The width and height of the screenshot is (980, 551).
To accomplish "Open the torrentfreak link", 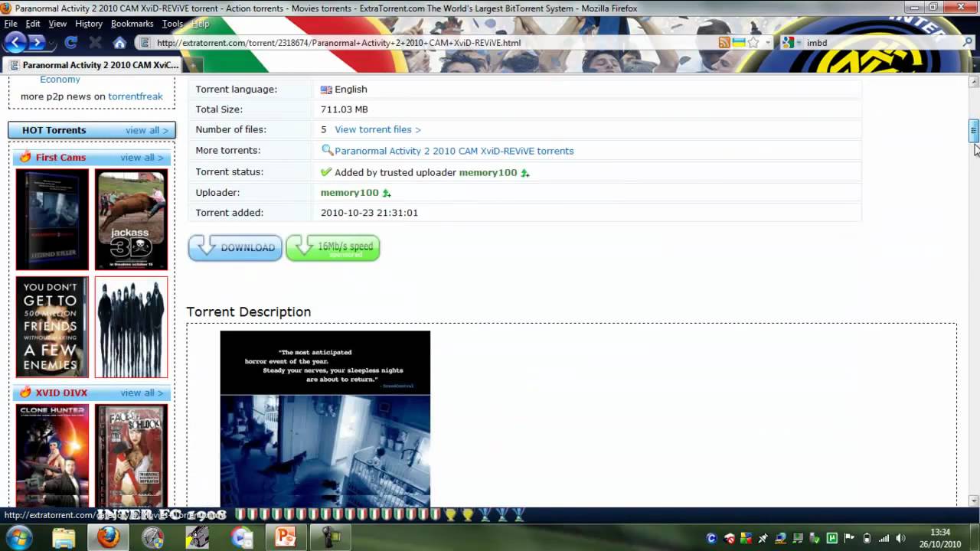I will [x=136, y=96].
